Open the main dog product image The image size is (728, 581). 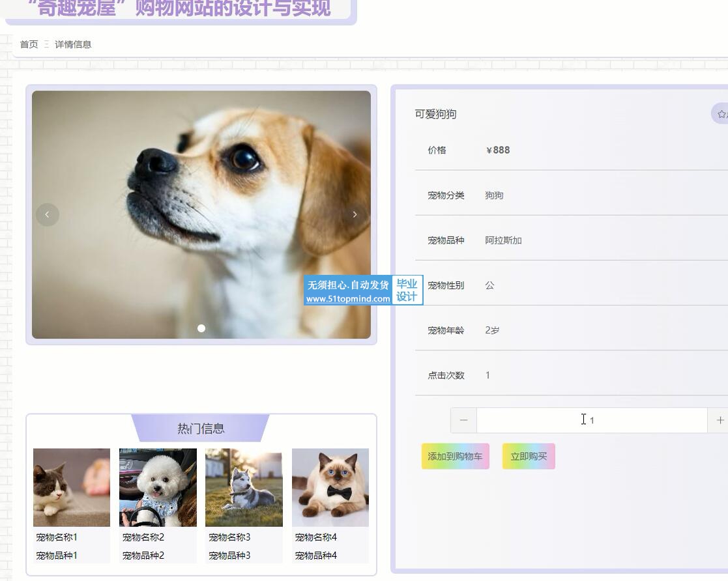point(201,214)
